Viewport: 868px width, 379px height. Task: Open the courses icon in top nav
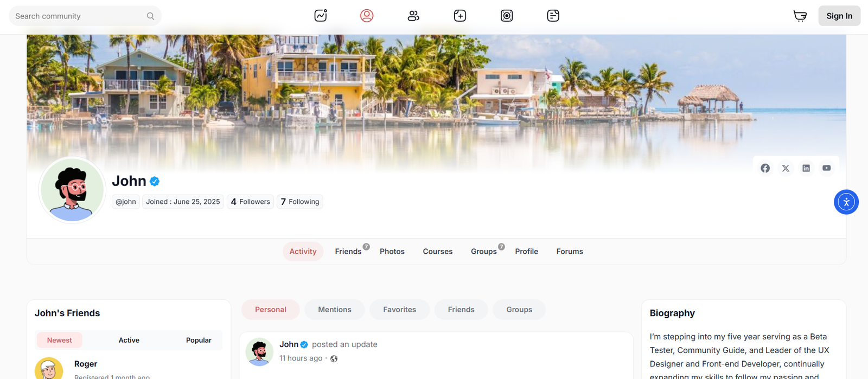[x=507, y=16]
